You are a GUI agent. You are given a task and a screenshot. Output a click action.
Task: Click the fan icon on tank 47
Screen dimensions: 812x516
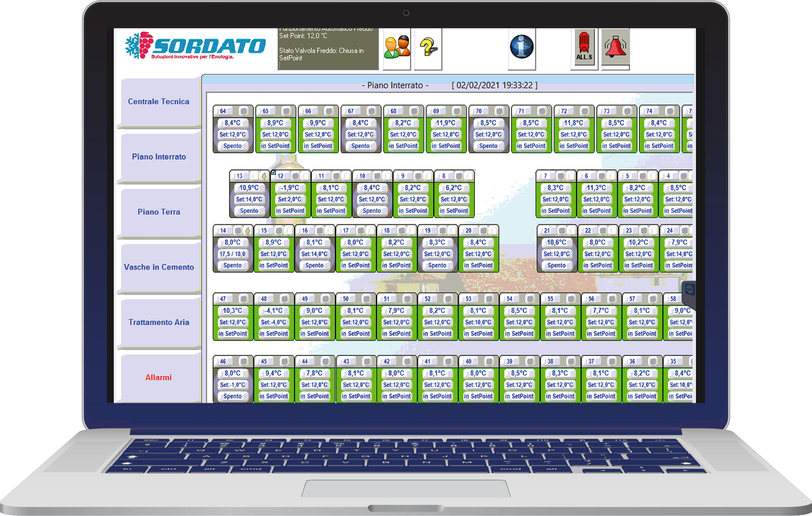244,299
